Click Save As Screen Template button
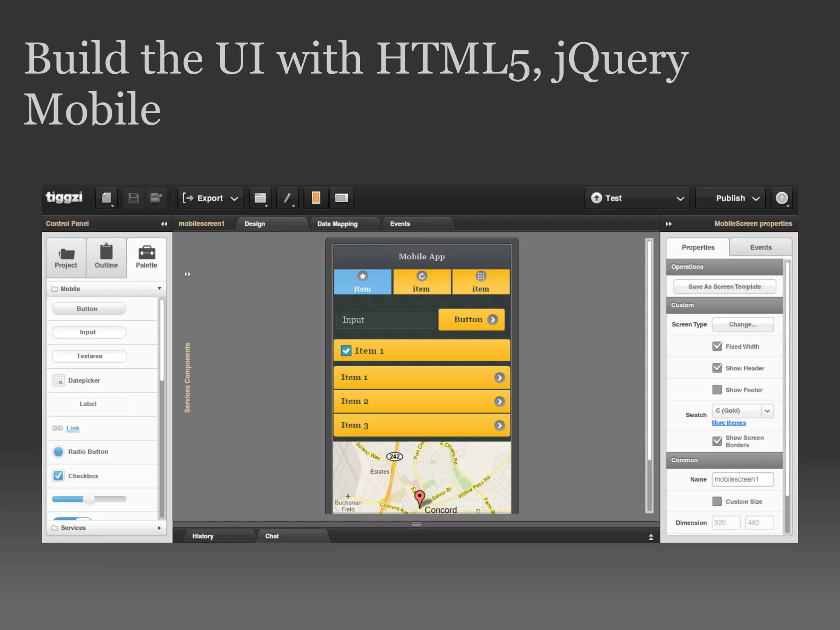Viewport: 840px width, 630px height. click(x=724, y=286)
